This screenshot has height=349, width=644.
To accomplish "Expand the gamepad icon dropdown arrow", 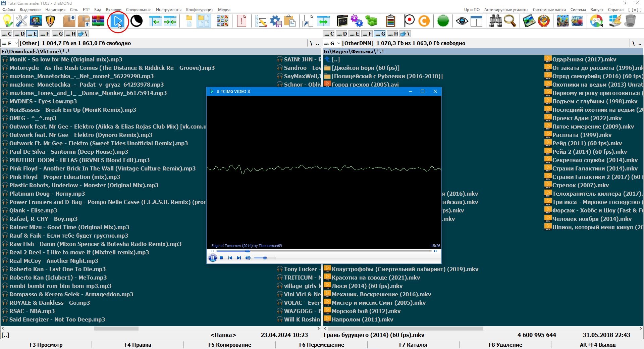I will [601, 26].
